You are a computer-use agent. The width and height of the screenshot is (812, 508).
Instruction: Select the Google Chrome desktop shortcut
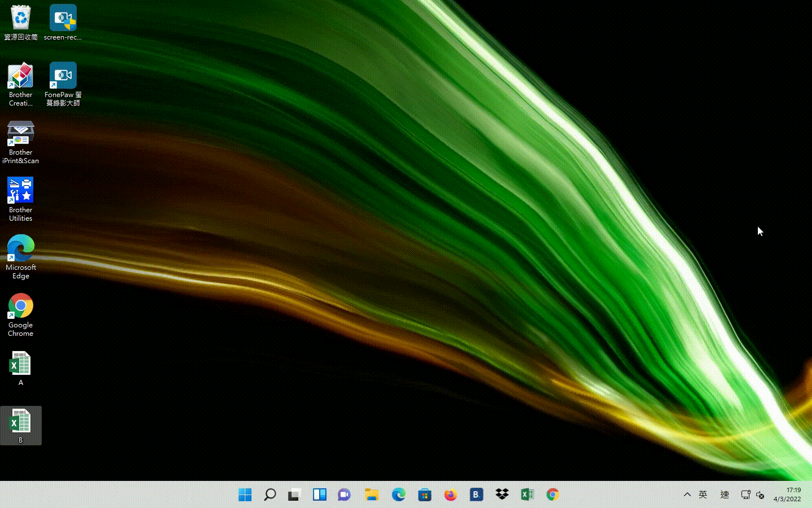coord(20,314)
